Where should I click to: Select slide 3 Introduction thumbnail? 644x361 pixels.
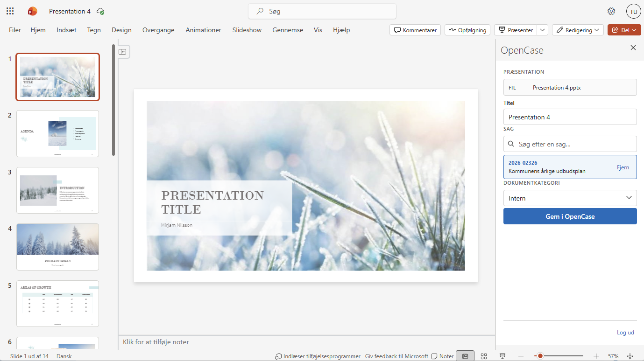[57, 190]
